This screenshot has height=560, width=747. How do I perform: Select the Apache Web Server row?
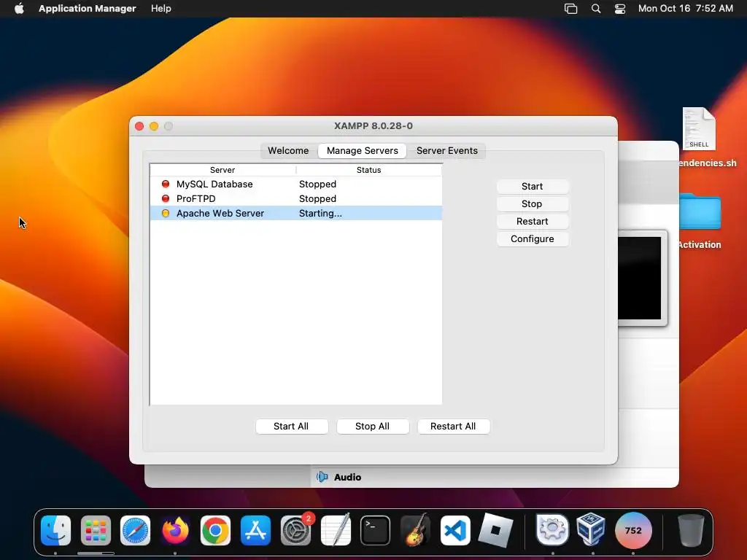tap(296, 214)
